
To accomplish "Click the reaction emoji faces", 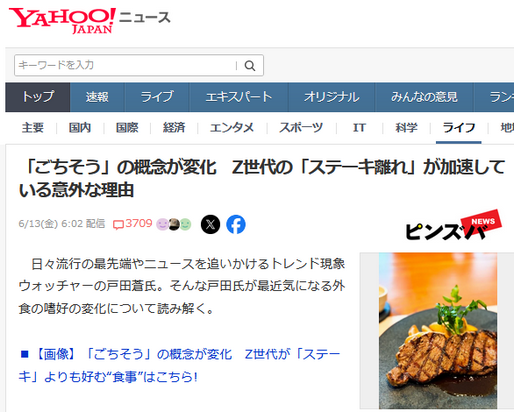I will [x=174, y=224].
